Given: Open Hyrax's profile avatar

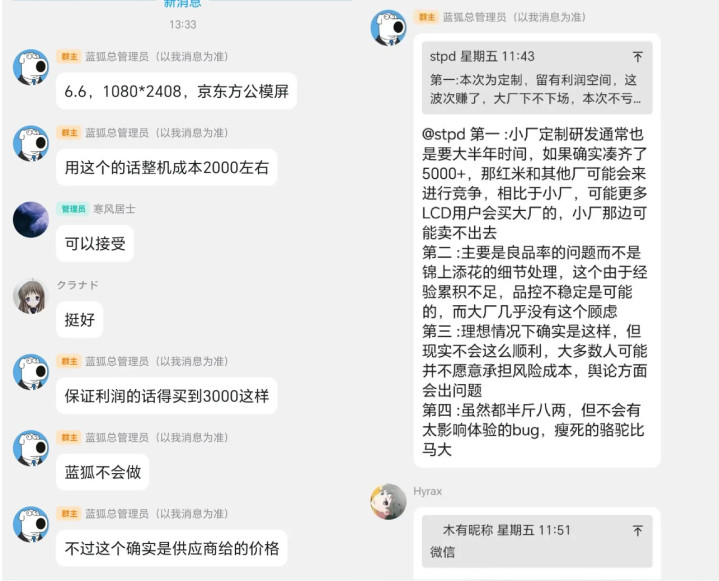Looking at the screenshot, I should pos(388,502).
